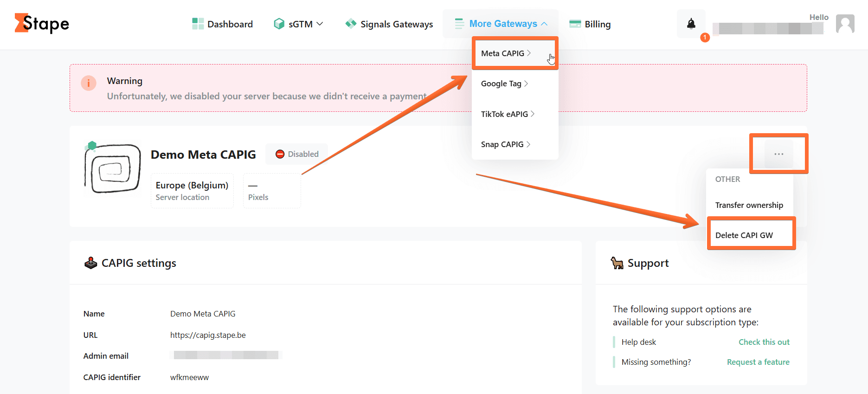
Task: Open the Dashboard page
Action: coord(223,24)
